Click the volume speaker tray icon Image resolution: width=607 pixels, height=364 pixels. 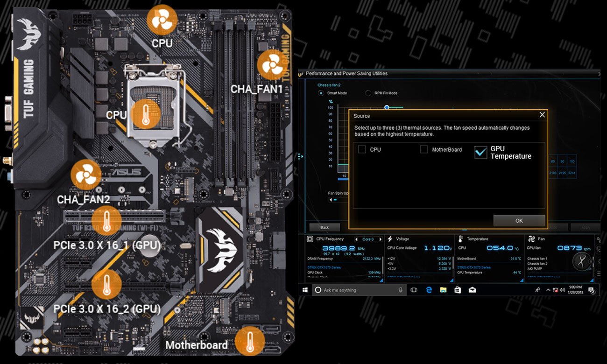(564, 290)
